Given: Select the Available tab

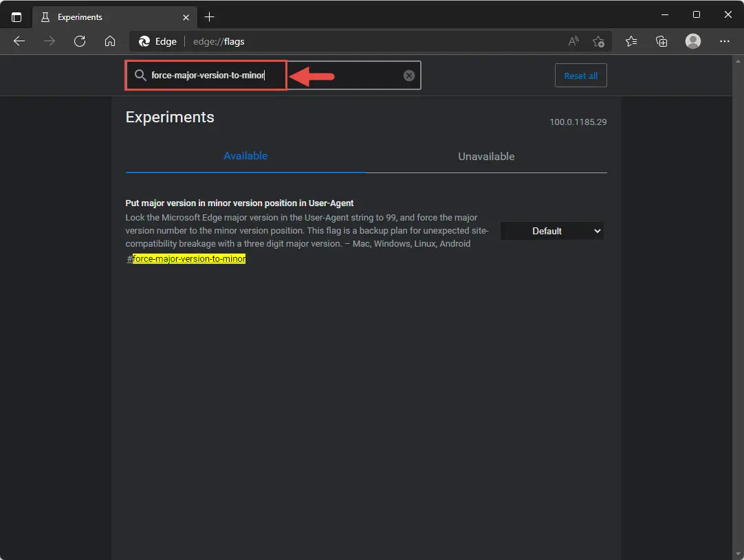Looking at the screenshot, I should 245,156.
